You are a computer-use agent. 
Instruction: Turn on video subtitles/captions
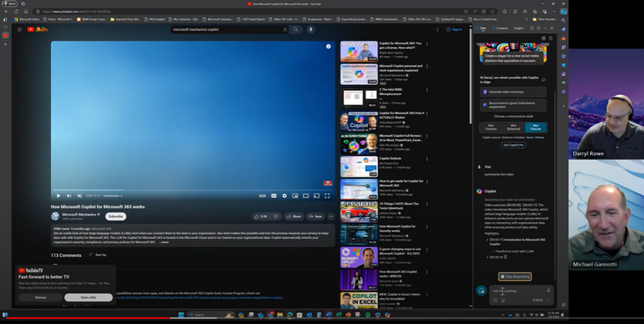pos(273,196)
